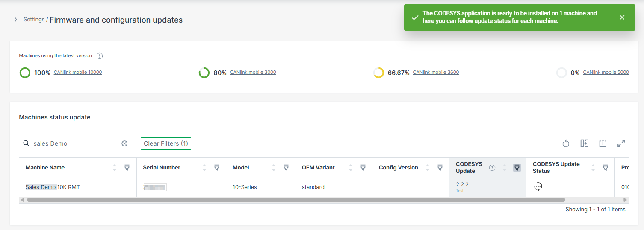Click the scrollbar right arrow
Image resolution: width=644 pixels, height=230 pixels.
(625, 200)
